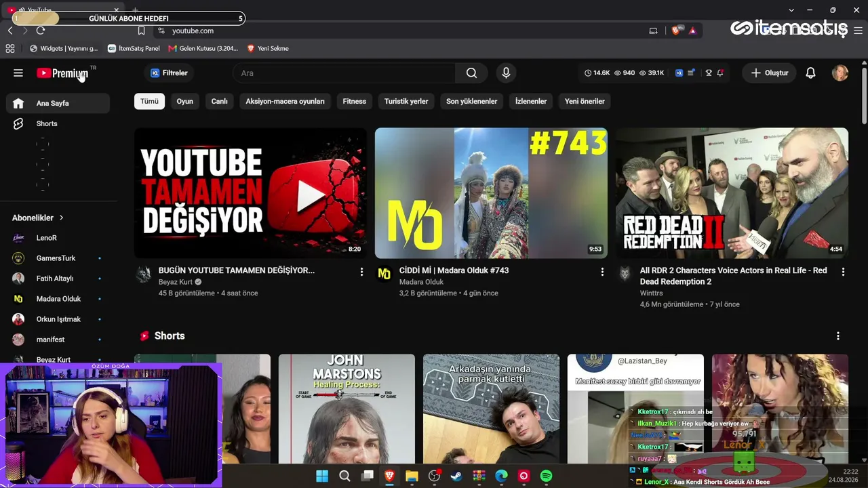Open the Madara Olduk avatar beside video
Image resolution: width=868 pixels, height=488 pixels.
click(x=384, y=274)
